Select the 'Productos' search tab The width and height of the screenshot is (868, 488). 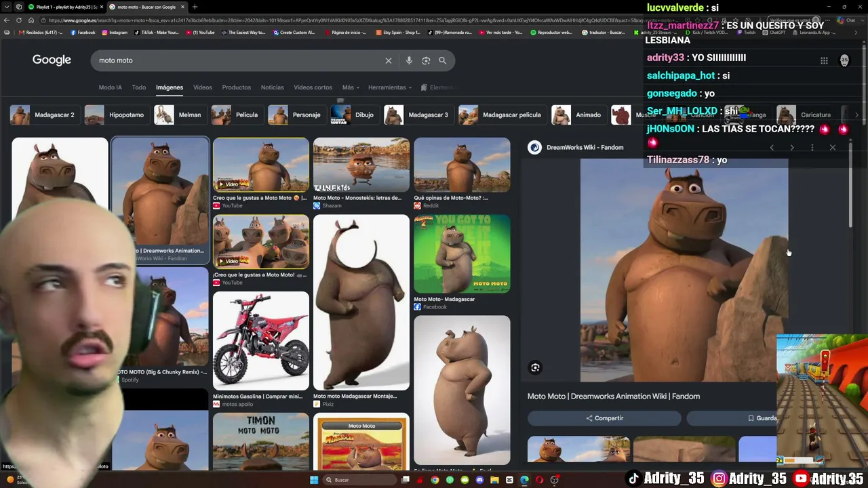tap(236, 87)
